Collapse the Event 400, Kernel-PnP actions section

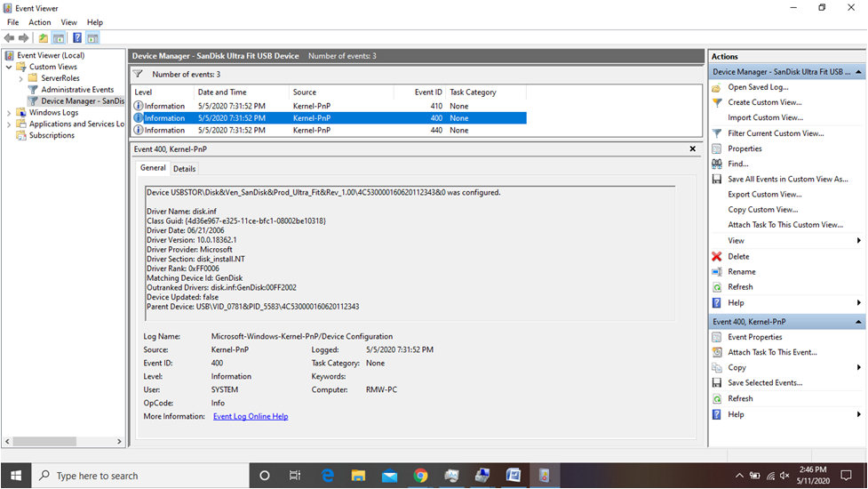858,322
